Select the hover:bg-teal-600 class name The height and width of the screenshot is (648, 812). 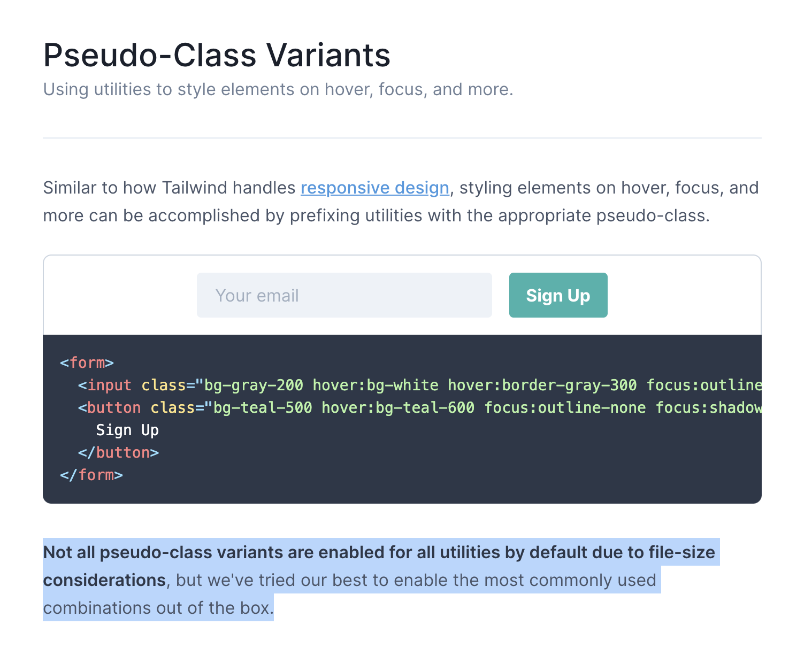pyautogui.click(x=397, y=407)
